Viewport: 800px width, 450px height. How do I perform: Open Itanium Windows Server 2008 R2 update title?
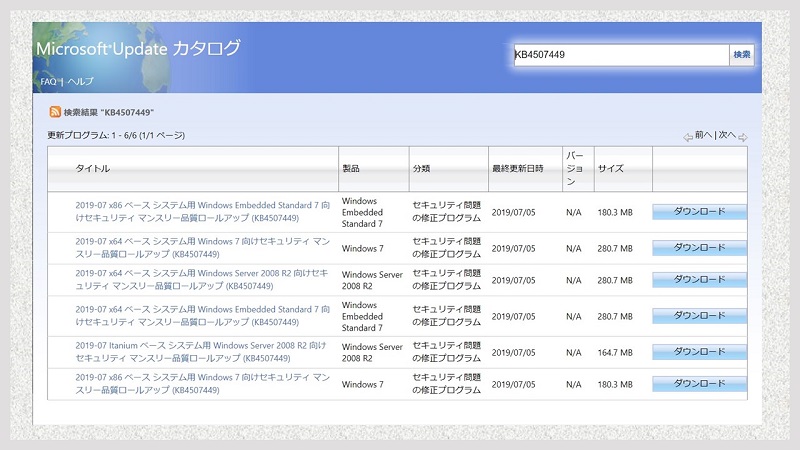click(x=201, y=352)
